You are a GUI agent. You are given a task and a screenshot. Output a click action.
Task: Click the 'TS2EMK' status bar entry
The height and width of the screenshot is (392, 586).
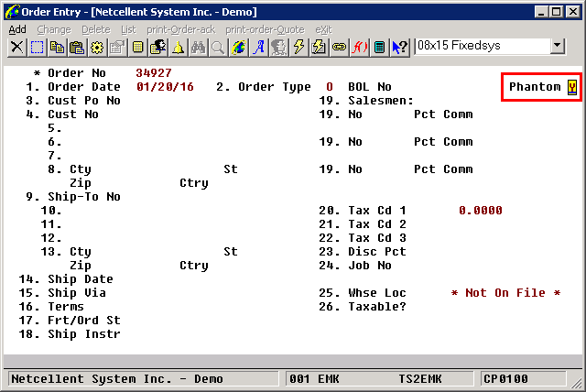(419, 379)
